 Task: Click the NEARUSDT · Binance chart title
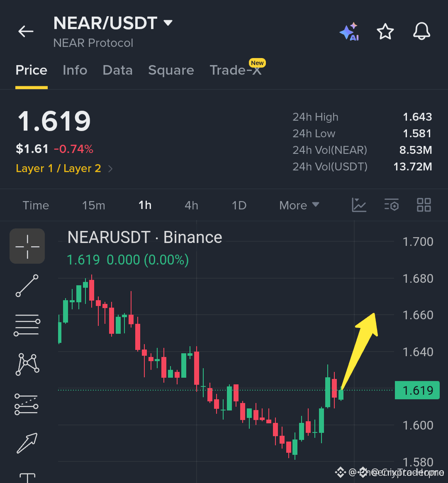point(145,237)
